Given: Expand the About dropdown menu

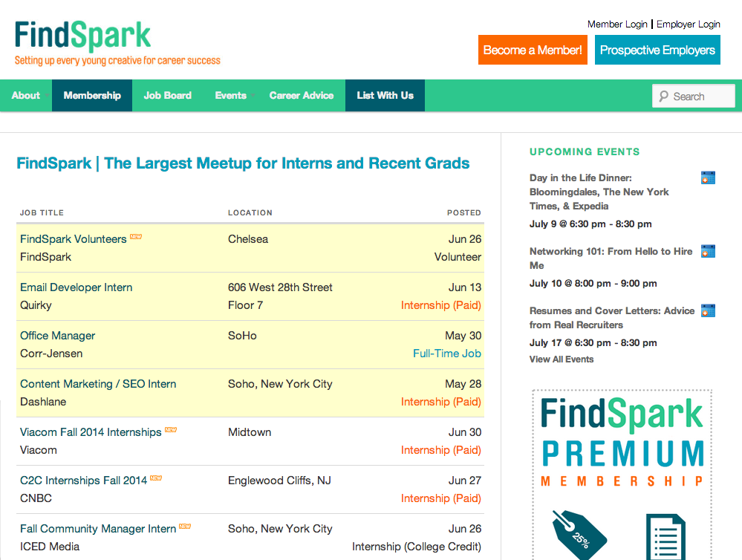Looking at the screenshot, I should (x=26, y=95).
